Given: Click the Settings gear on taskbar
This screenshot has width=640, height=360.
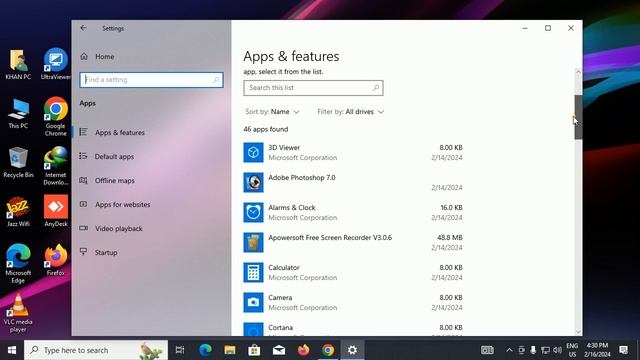Looking at the screenshot, I should [x=352, y=350].
